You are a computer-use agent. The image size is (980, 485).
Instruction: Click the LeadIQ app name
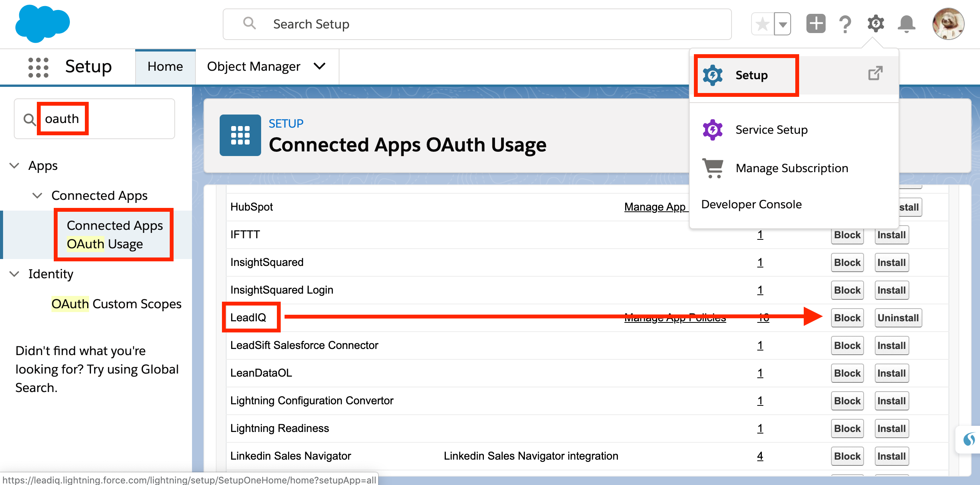coord(248,317)
